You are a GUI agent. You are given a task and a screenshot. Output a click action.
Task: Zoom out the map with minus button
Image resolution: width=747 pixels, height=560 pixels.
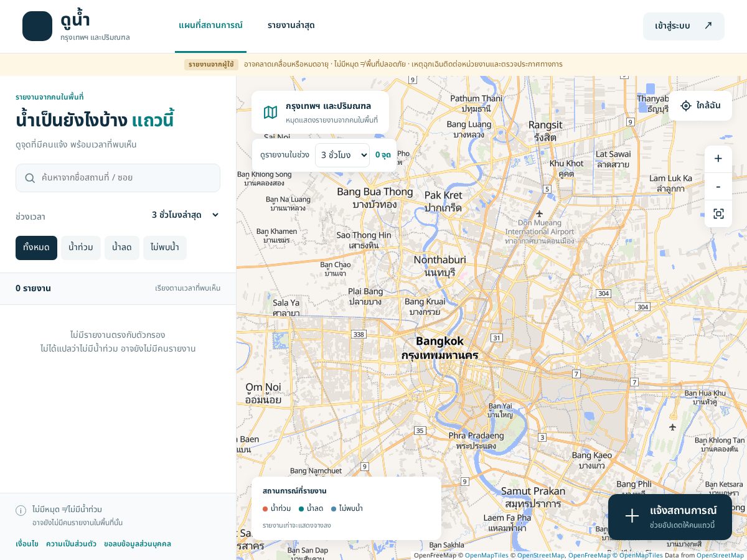coord(718,187)
